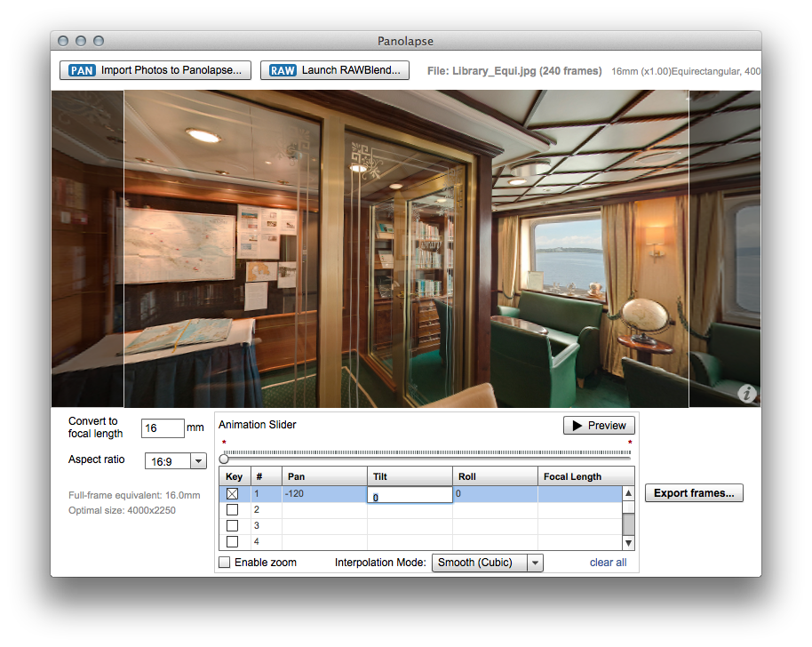Click the Pan column header
812x647 pixels.
click(x=324, y=476)
